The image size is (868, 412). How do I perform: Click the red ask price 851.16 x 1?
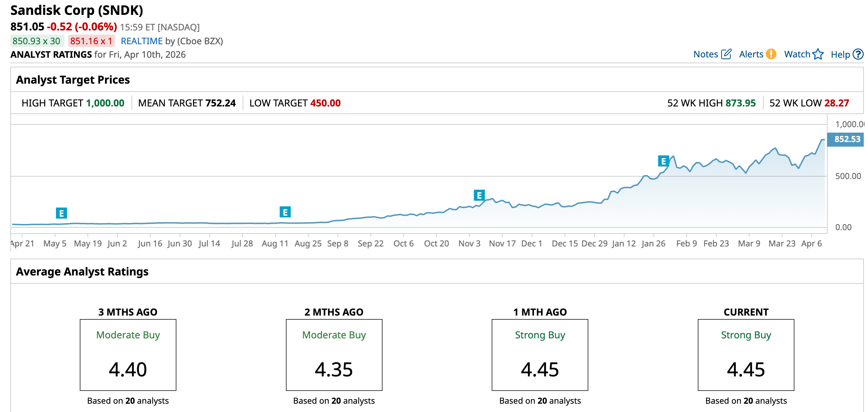click(91, 41)
